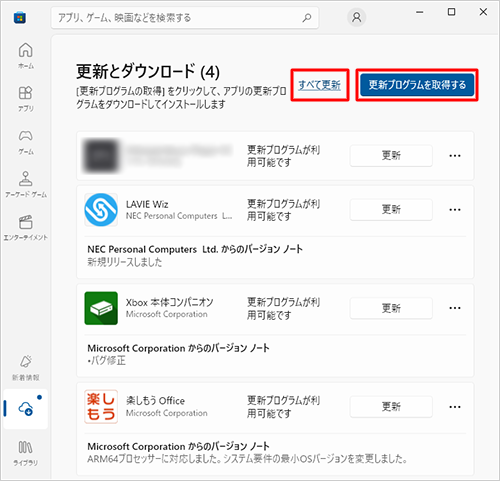This screenshot has width=500, height=481.
Task: Click the Xbox 本体コンパニオン app icon
Action: (x=101, y=308)
